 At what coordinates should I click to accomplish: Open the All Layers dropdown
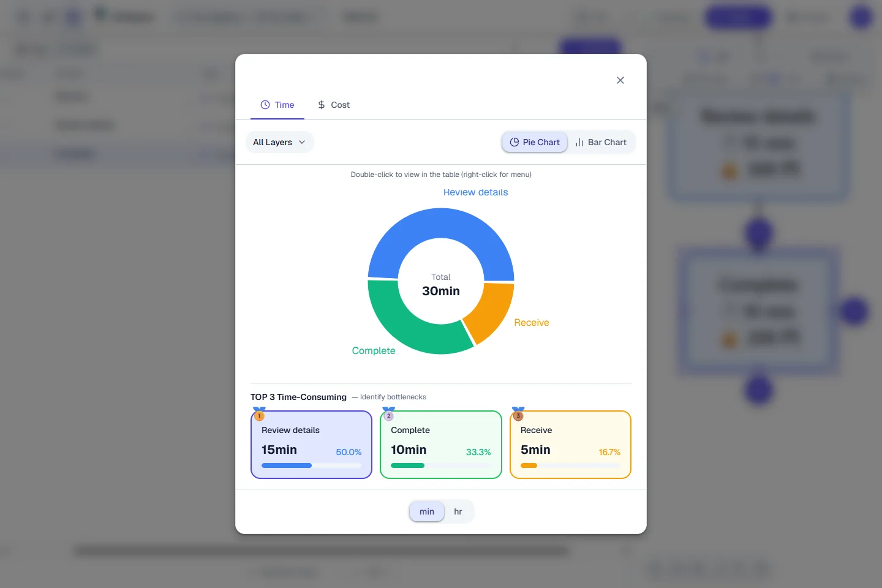(279, 142)
